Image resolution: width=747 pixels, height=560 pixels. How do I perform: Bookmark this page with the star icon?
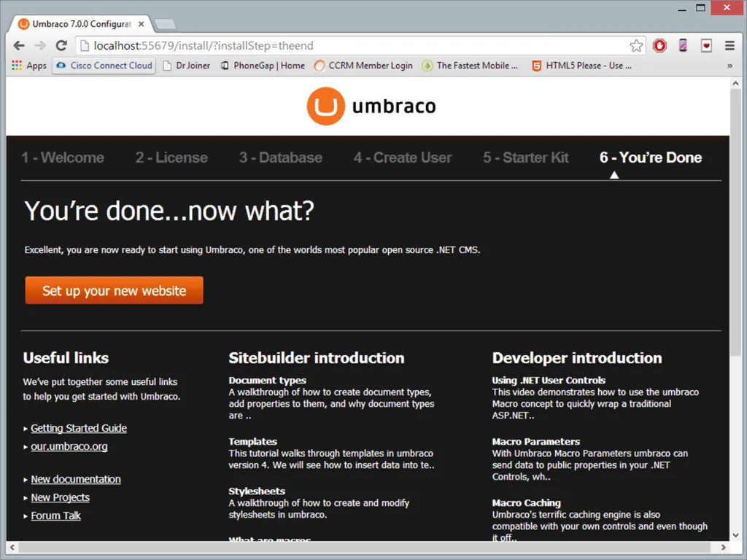(636, 46)
